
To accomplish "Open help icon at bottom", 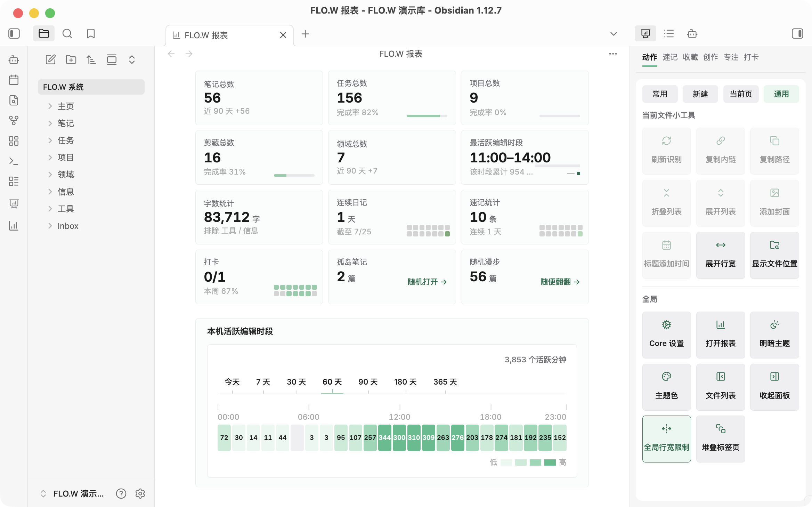I will click(x=121, y=493).
